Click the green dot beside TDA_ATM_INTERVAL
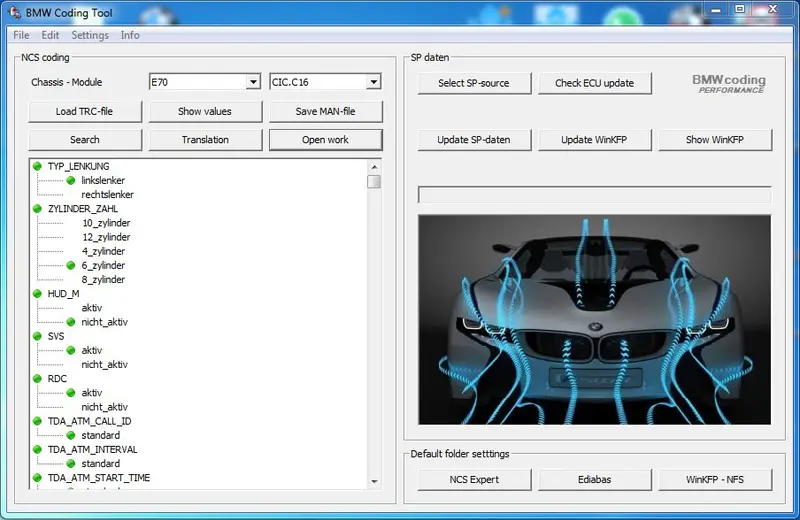The width and height of the screenshot is (800, 520). (x=37, y=450)
